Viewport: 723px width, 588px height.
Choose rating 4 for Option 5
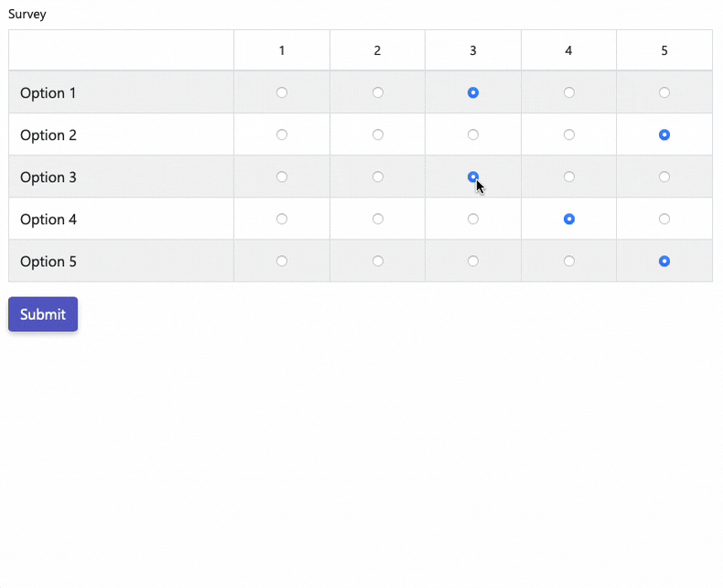[569, 261]
